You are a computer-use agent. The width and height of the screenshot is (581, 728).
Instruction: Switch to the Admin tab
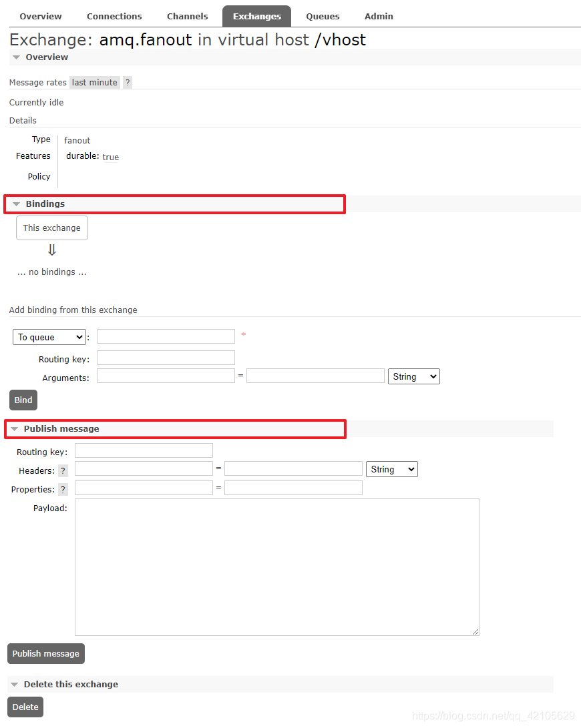(x=379, y=16)
